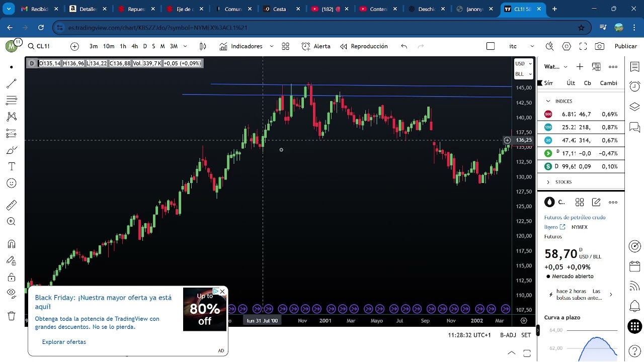Open the layout setup square icon
The height and width of the screenshot is (362, 644).
(491, 46)
